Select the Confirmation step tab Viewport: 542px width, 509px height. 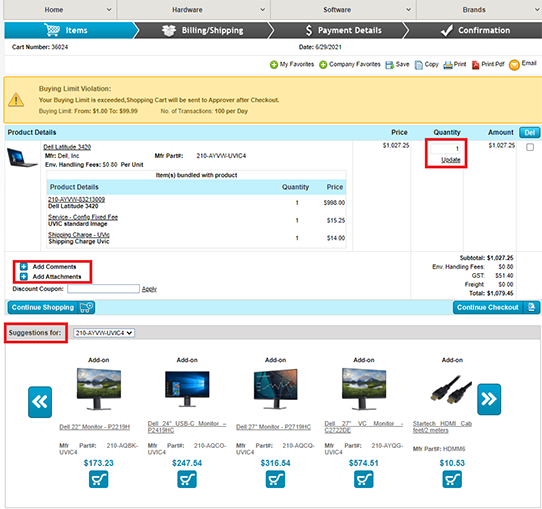[x=475, y=30]
